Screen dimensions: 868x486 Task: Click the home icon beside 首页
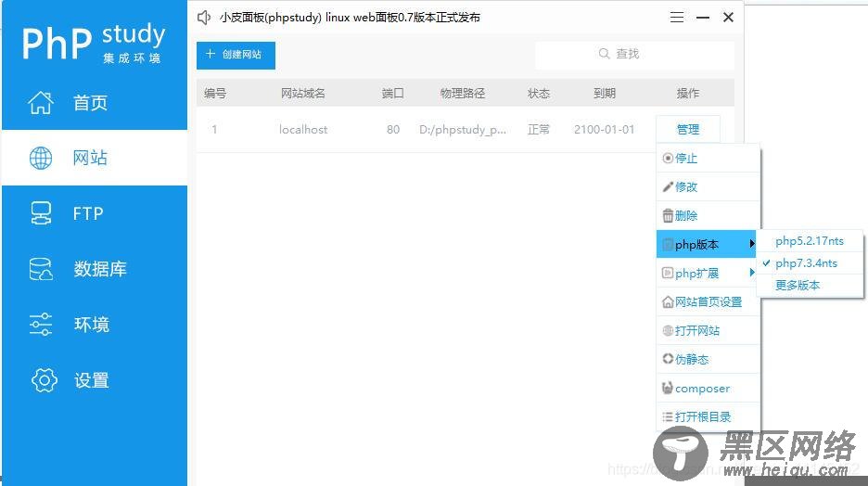pyautogui.click(x=41, y=102)
